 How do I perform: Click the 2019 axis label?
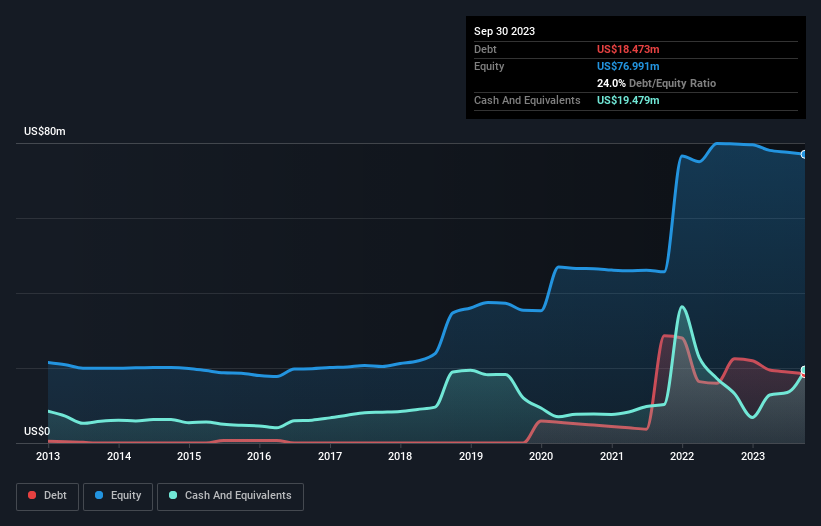(x=471, y=456)
